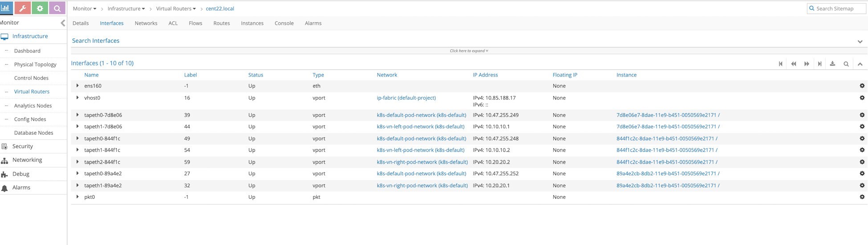
Task: Collapse the Monitor sidebar arrow
Action: click(63, 23)
